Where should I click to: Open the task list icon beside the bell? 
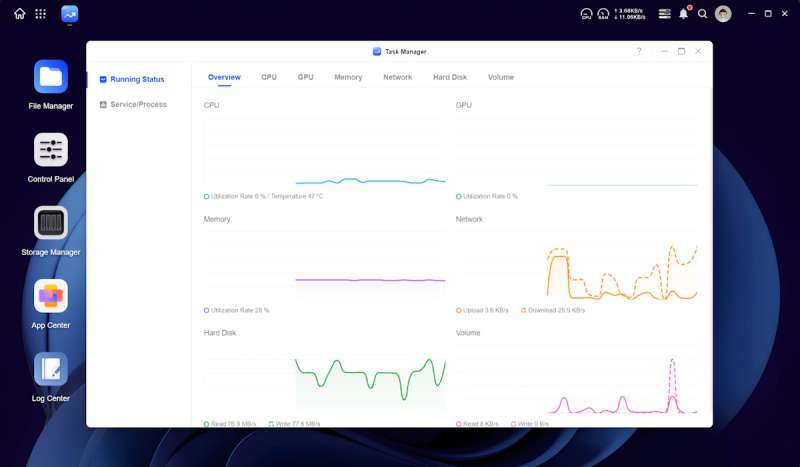click(x=664, y=14)
